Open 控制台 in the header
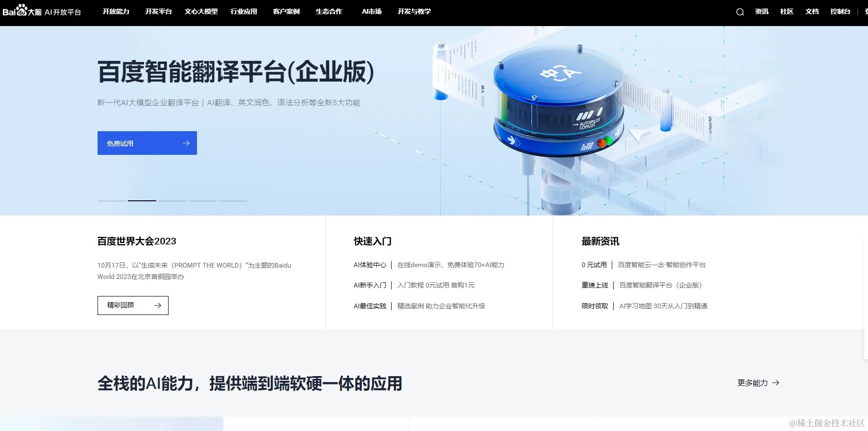This screenshot has width=868, height=431. point(841,11)
